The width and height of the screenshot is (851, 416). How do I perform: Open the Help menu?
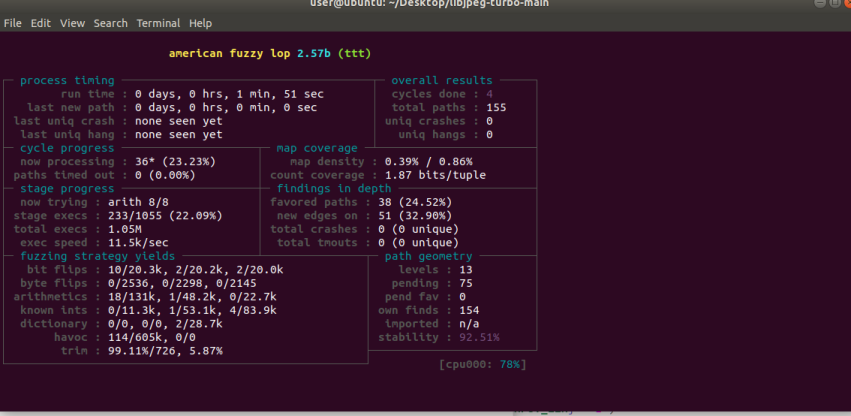(x=200, y=23)
